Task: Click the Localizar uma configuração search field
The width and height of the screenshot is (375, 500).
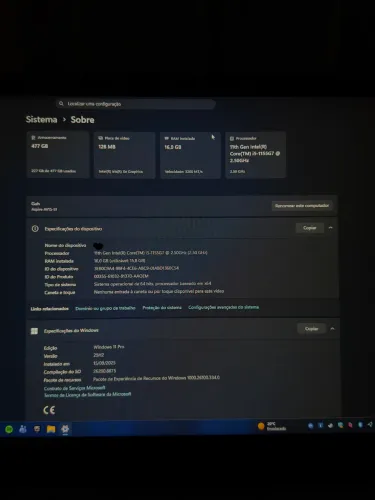Action: click(136, 104)
